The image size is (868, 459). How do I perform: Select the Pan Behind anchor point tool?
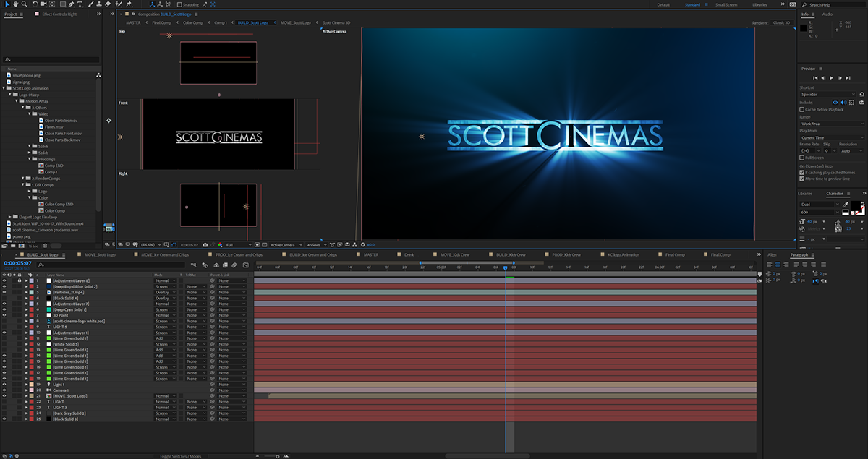pos(52,4)
